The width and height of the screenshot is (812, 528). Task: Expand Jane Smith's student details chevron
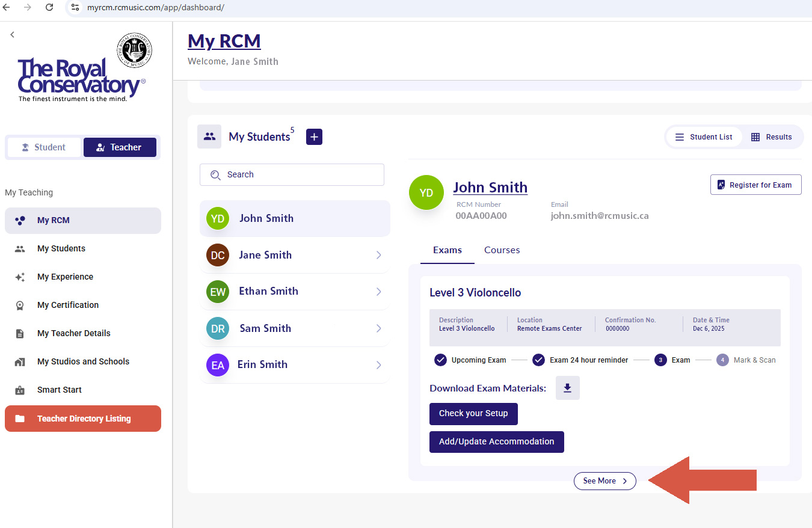click(x=378, y=255)
